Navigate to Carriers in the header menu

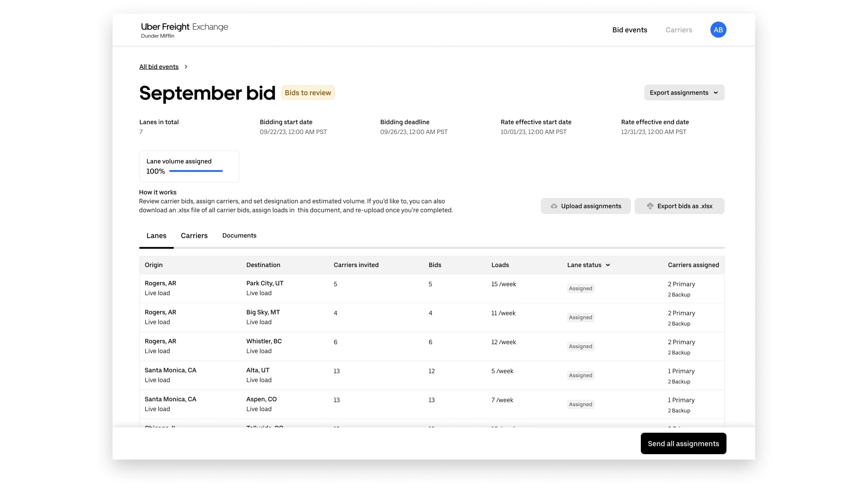pos(678,30)
